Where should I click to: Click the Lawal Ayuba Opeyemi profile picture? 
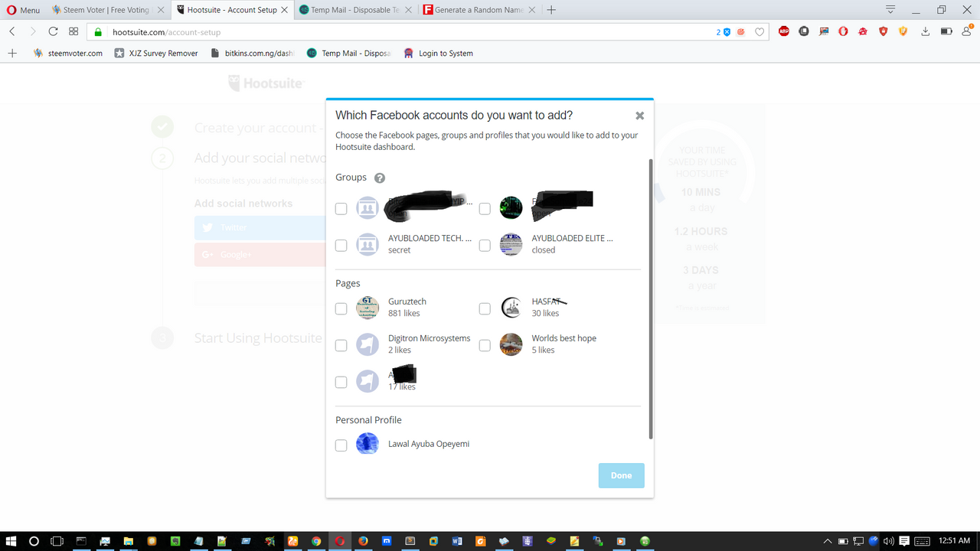click(x=367, y=444)
